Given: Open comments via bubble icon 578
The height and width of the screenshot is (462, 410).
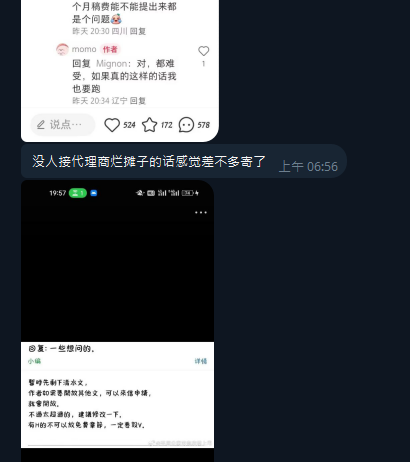Looking at the screenshot, I should point(186,125).
